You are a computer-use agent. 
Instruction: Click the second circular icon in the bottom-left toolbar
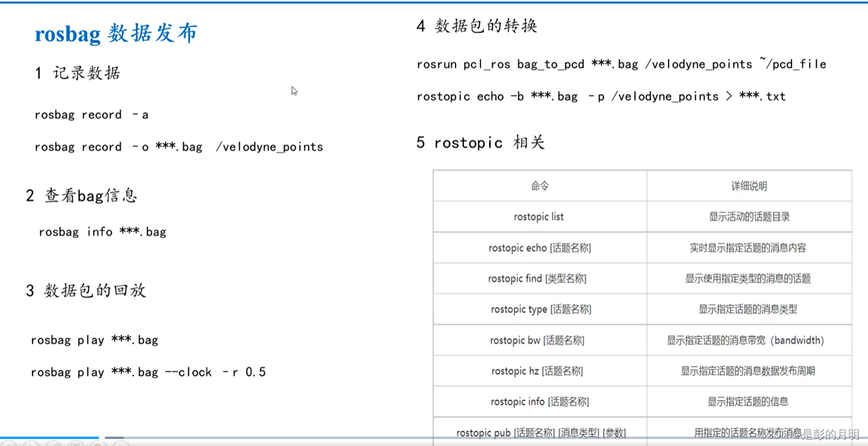pyautogui.click(x=30, y=444)
